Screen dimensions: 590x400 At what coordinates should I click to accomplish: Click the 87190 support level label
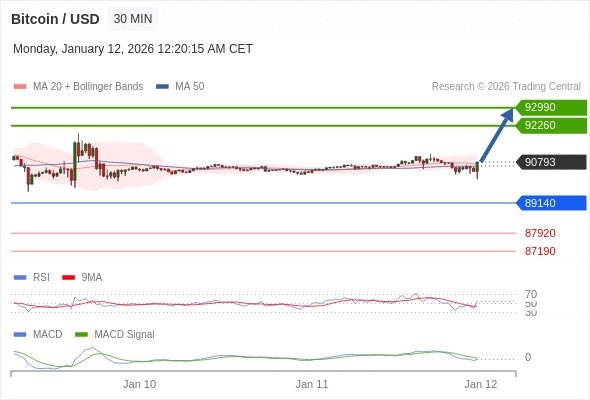(x=540, y=251)
